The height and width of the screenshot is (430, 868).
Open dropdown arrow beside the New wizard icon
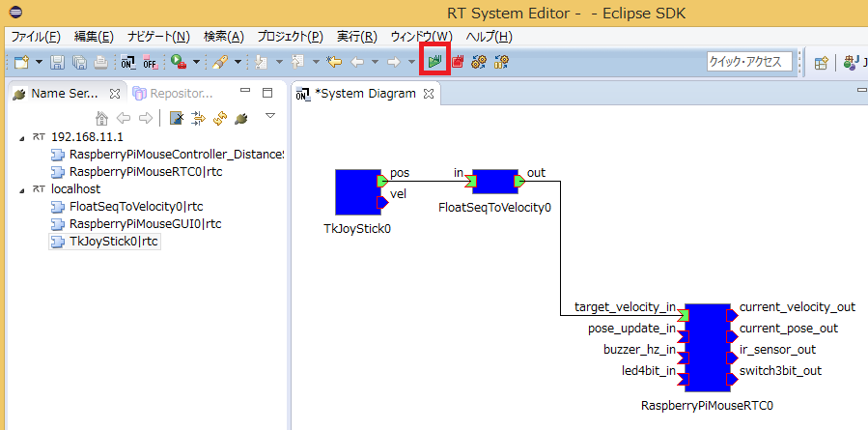(x=40, y=62)
